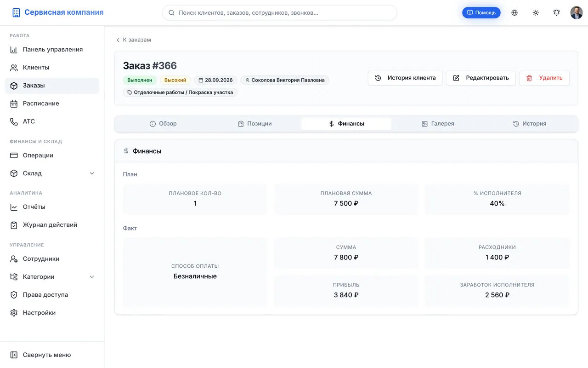The image size is (588, 368).
Task: Click the global search input field
Action: click(280, 13)
